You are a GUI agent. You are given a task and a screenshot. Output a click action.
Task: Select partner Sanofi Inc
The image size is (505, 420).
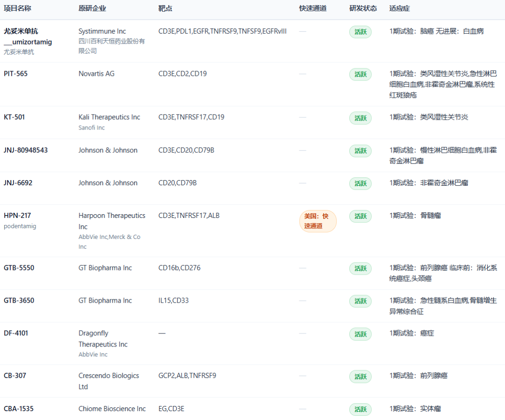pyautogui.click(x=92, y=128)
